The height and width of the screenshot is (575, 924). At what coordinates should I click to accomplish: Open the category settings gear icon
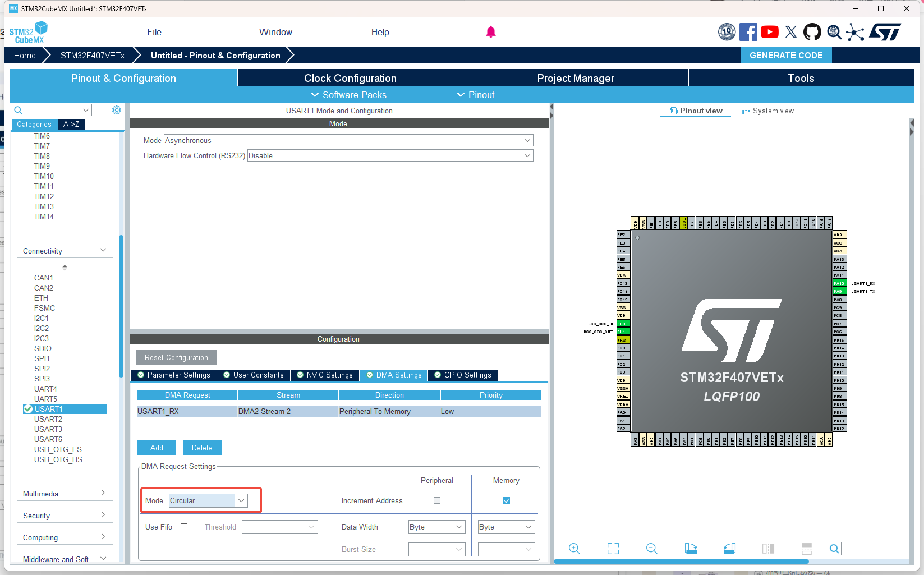click(x=117, y=110)
